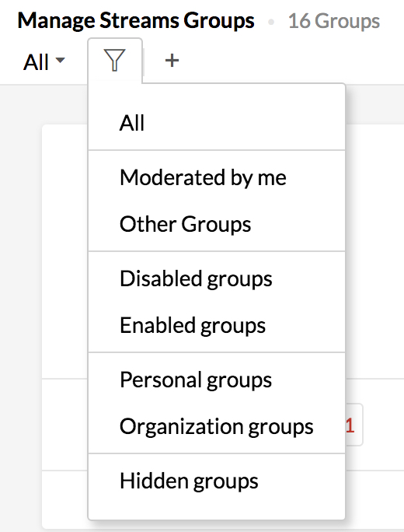
Task: Open the All view dropdown in toolbar
Action: tap(44, 62)
